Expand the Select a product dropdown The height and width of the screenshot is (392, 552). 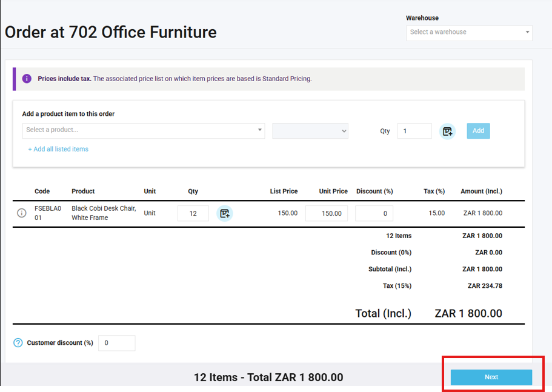click(144, 130)
